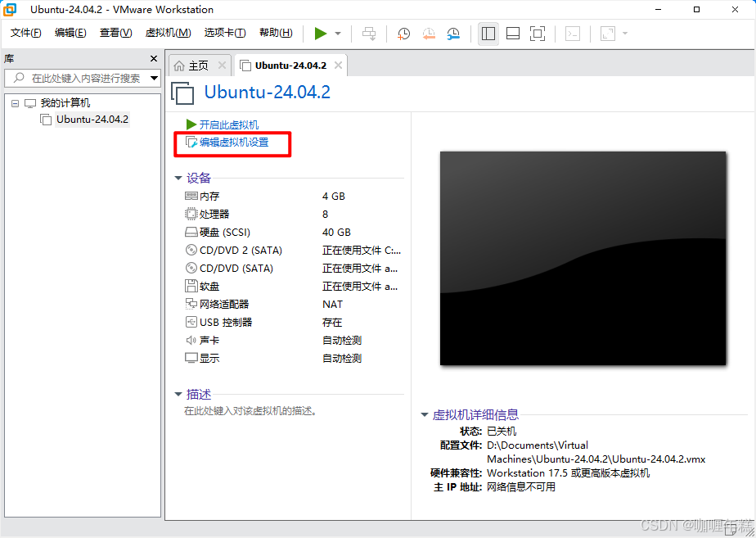Click the 网络适配器 network icon
This screenshot has height=538, width=756.
[191, 304]
